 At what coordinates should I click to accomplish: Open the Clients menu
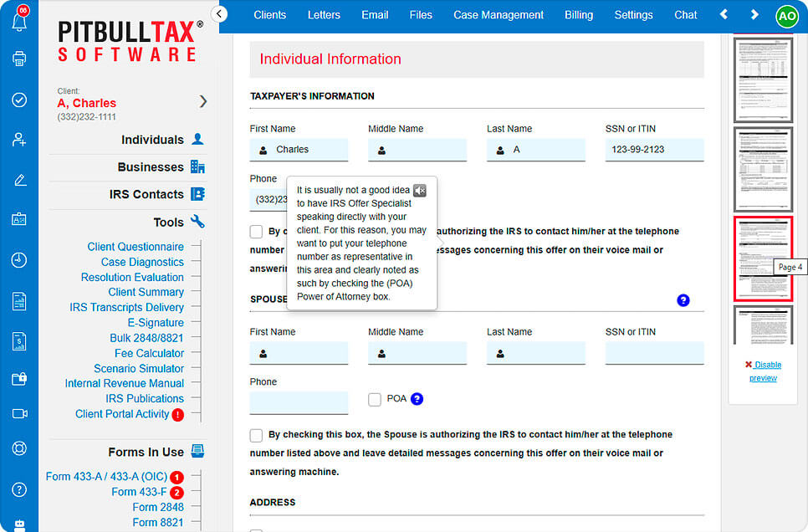click(269, 15)
